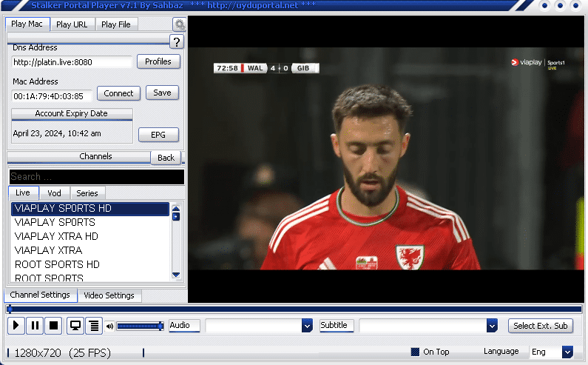Viewport: 588px width, 365px height.
Task: Click the playlist lines icon
Action: point(93,325)
